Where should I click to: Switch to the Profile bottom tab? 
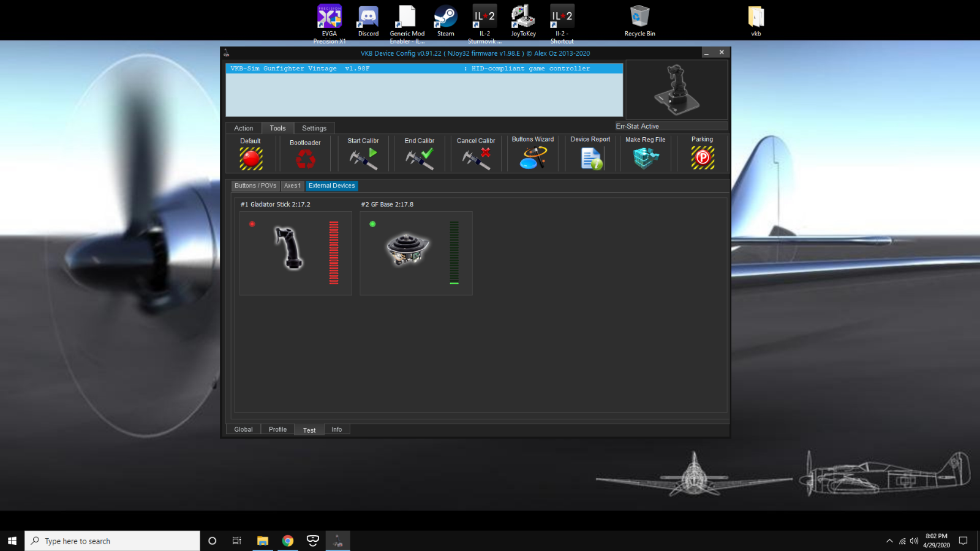[277, 429]
